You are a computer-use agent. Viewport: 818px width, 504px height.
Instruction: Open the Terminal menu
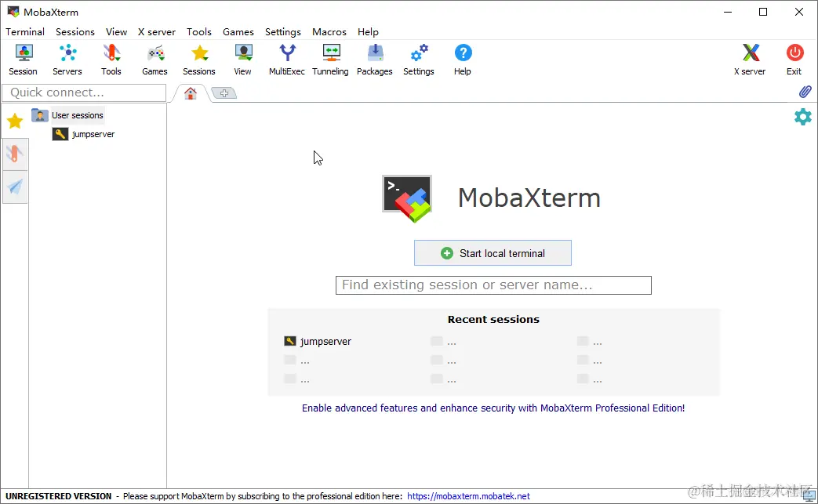pos(25,32)
